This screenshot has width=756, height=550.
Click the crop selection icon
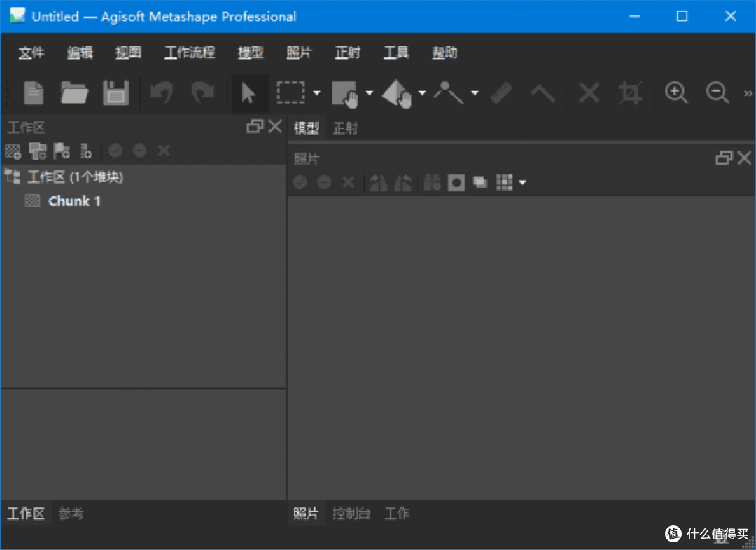pyautogui.click(x=631, y=92)
